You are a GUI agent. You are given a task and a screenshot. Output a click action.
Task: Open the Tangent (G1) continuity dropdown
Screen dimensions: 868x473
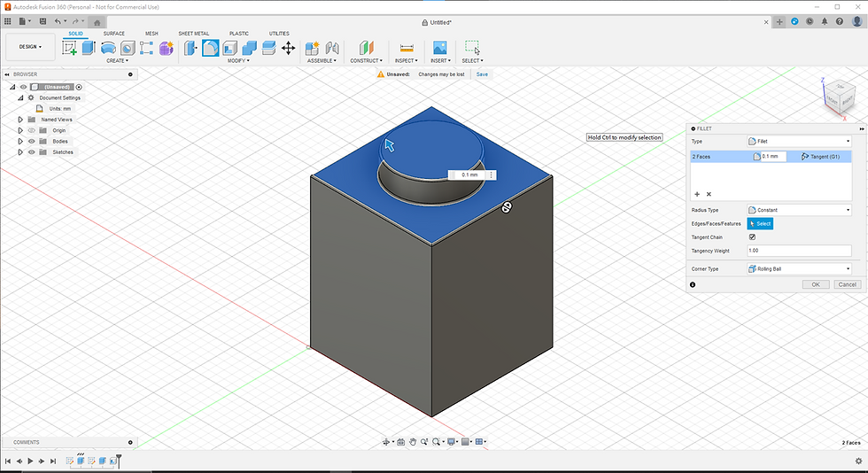point(820,157)
